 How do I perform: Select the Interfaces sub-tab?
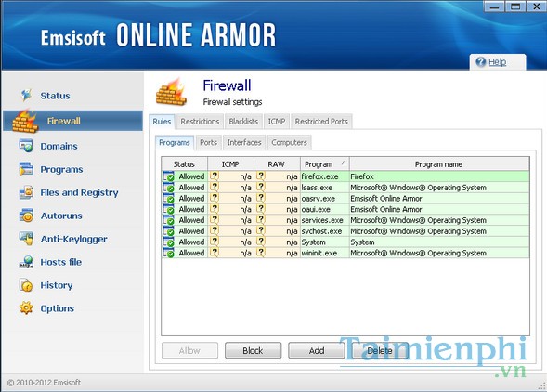(244, 142)
